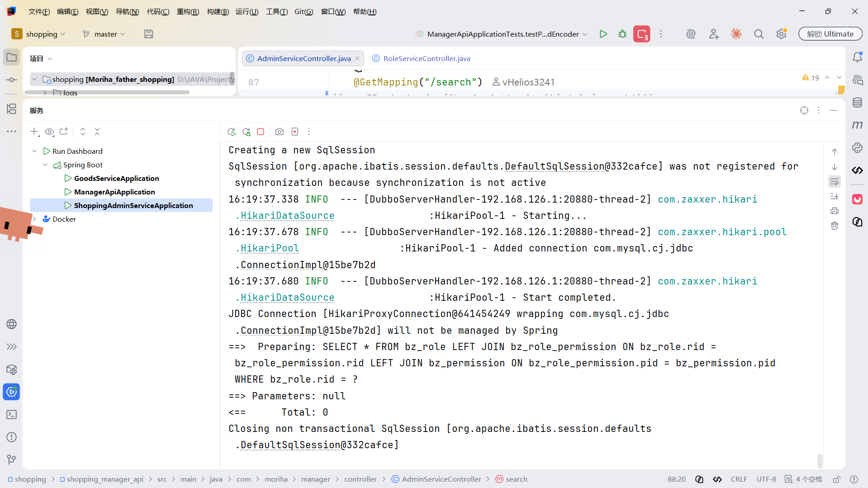Open the Notifications bell icon

tap(857, 57)
